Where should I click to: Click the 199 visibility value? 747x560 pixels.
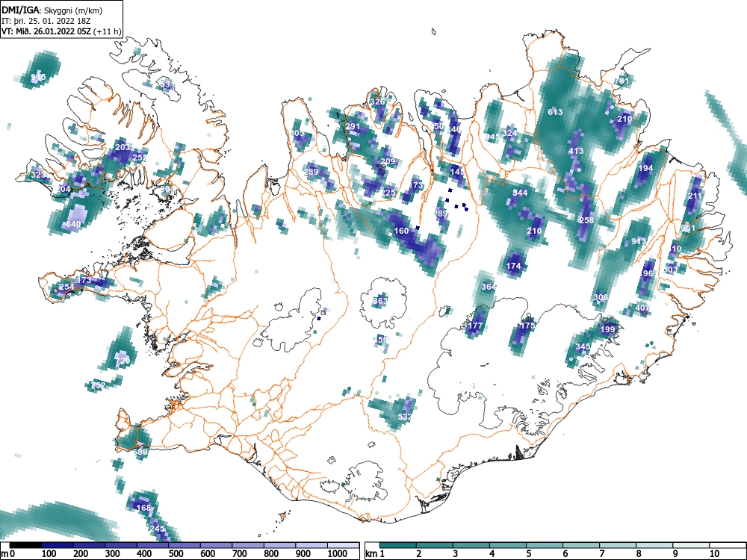[x=608, y=329]
